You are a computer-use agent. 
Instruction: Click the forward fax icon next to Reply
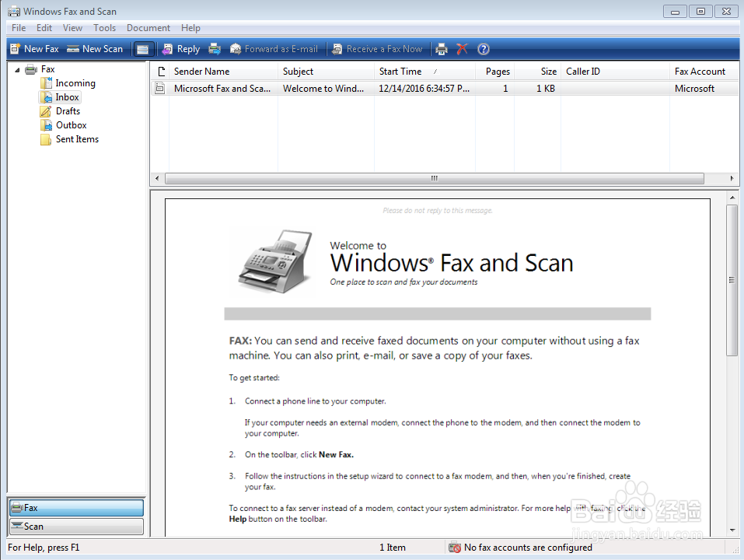click(215, 49)
